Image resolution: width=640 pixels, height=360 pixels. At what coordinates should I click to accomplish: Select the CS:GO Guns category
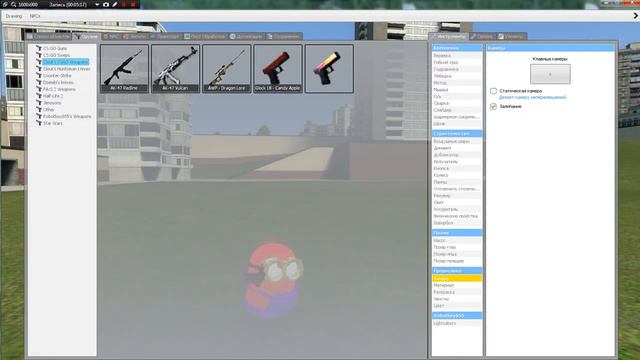pyautogui.click(x=55, y=48)
